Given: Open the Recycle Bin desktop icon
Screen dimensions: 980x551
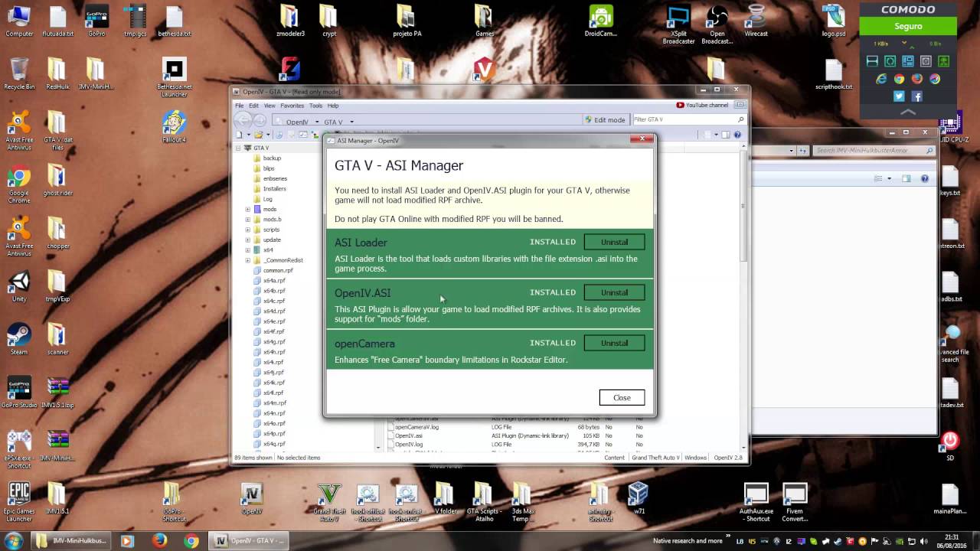Looking at the screenshot, I should (19, 74).
